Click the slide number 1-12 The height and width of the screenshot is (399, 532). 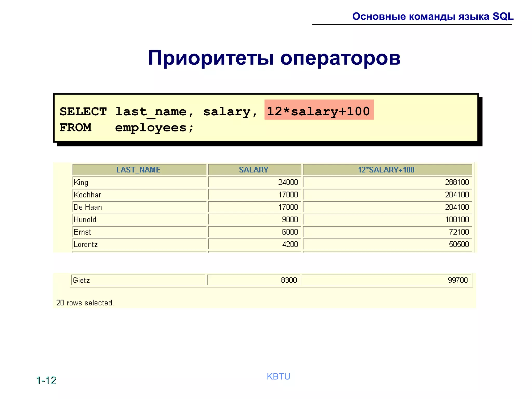(x=46, y=380)
